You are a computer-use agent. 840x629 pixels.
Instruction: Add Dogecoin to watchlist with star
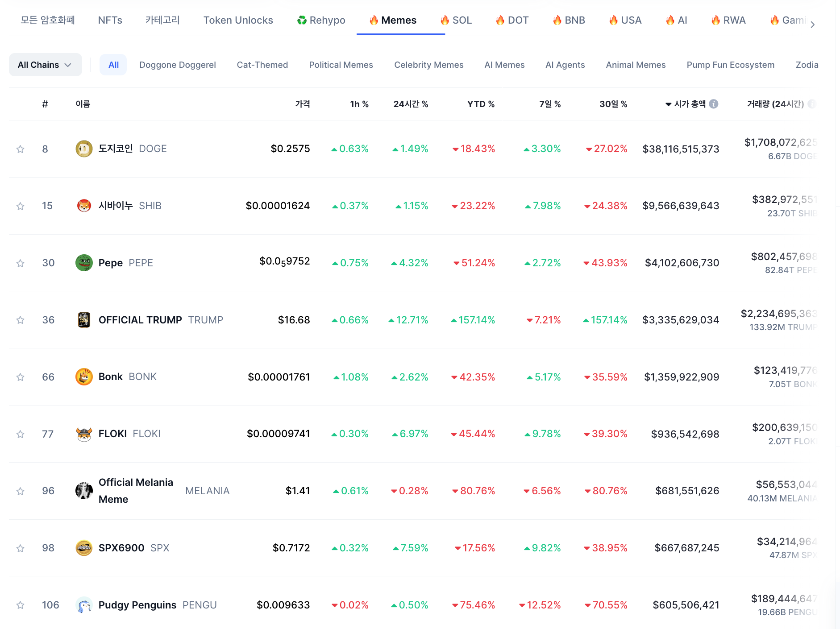click(20, 149)
